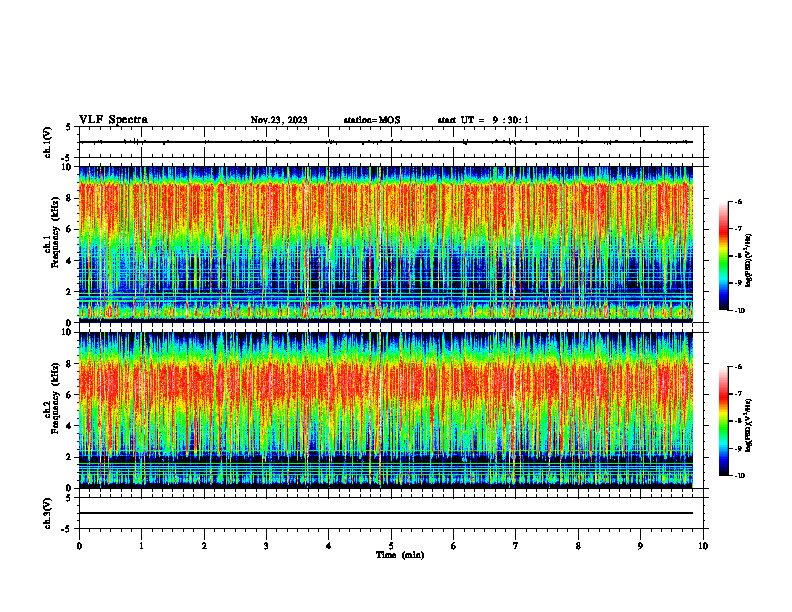Click the "station=MOS" label

(x=372, y=120)
